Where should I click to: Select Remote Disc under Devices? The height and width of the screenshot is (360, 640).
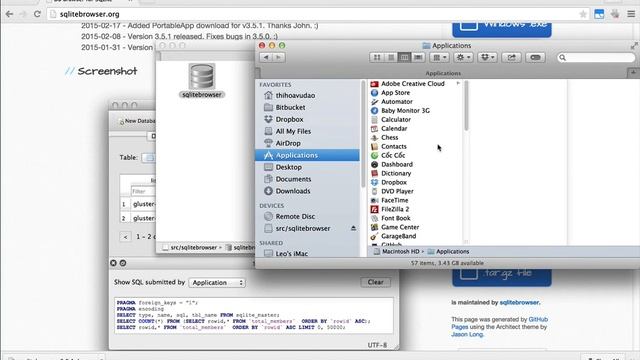(295, 216)
